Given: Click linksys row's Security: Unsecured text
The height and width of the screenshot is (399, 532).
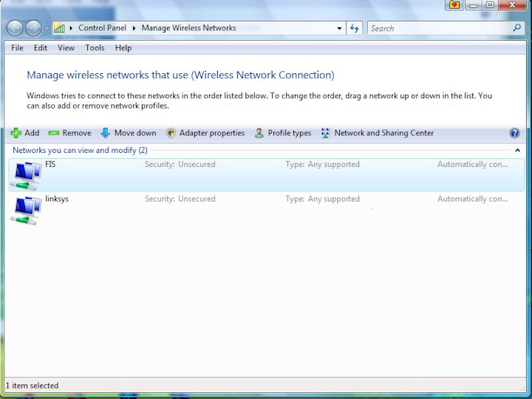Looking at the screenshot, I should click(180, 199).
